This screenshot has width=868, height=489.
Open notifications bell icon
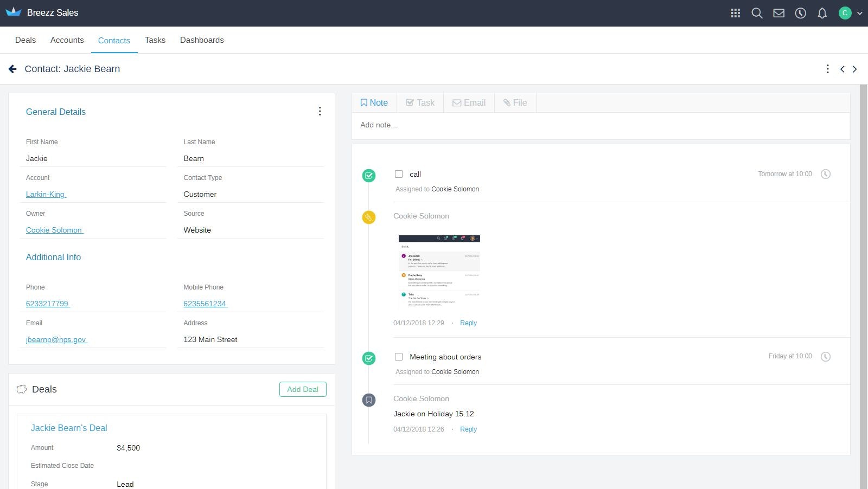822,13
